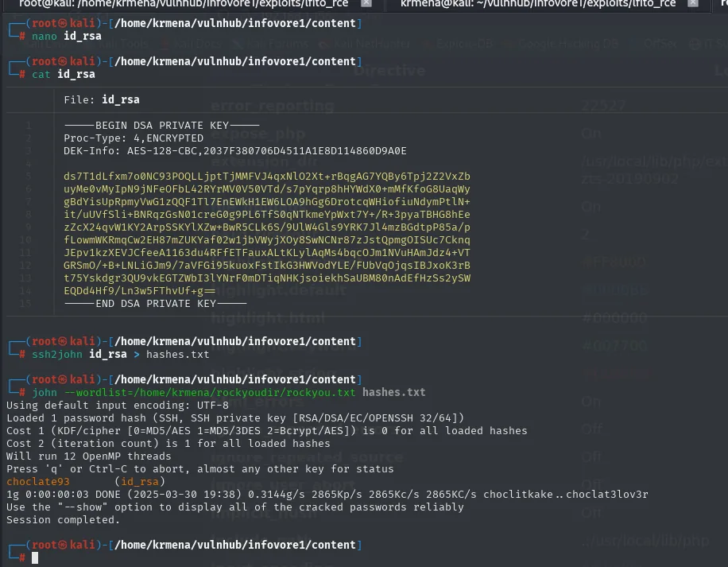Click the 'cat id_rsa' command text
The height and width of the screenshot is (567, 728).
click(x=63, y=74)
